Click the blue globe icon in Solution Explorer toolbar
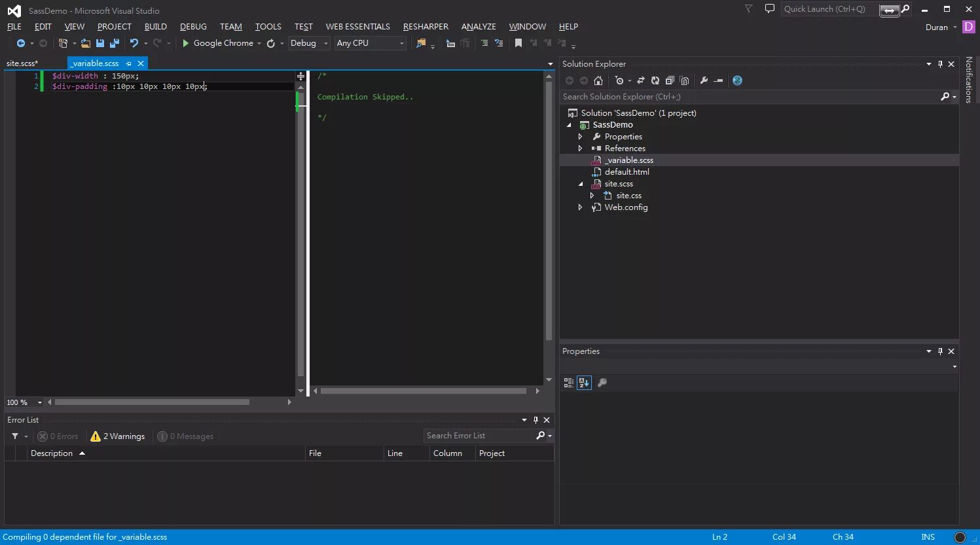The width and height of the screenshot is (980, 545). click(x=738, y=80)
